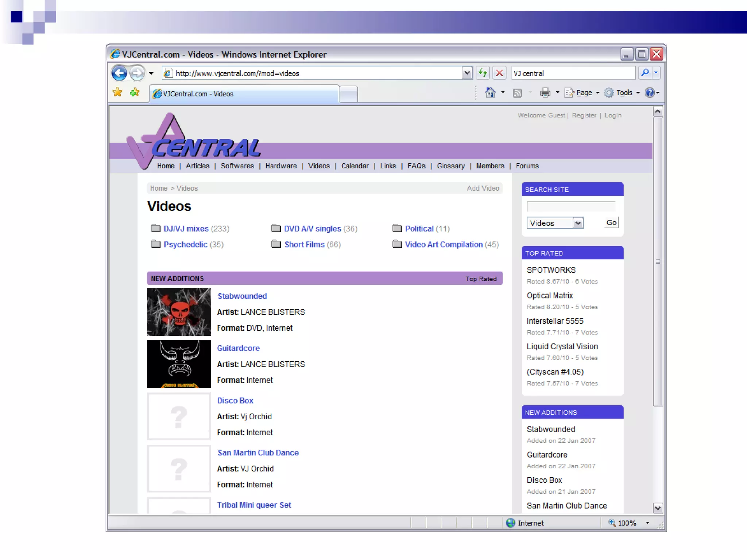Click the Refresh page icon
This screenshot has height=560, width=747.
coord(483,73)
